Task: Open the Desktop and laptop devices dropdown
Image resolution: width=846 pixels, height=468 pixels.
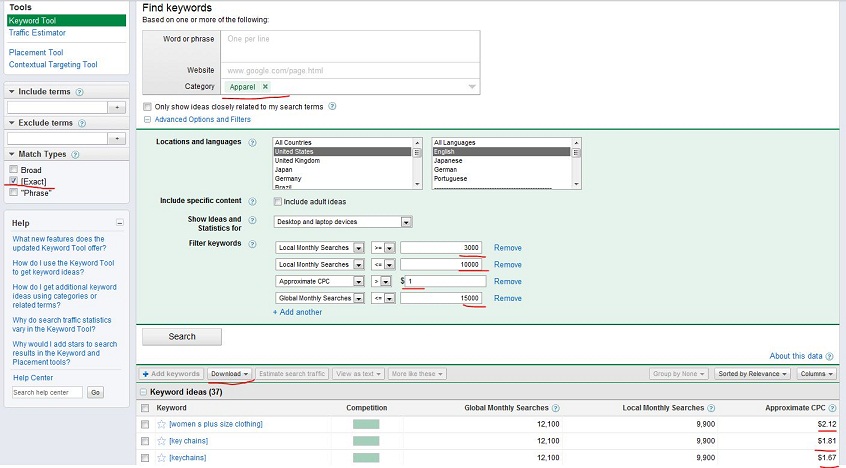Action: (343, 222)
